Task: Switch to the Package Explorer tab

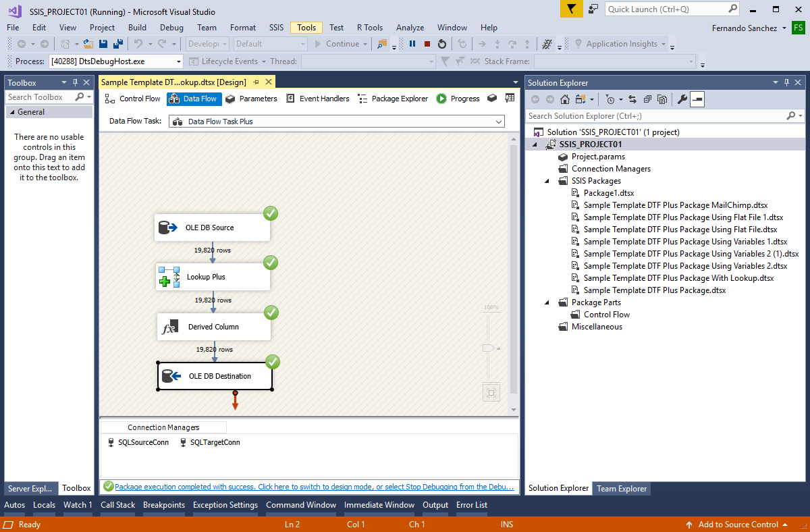Action: point(393,99)
